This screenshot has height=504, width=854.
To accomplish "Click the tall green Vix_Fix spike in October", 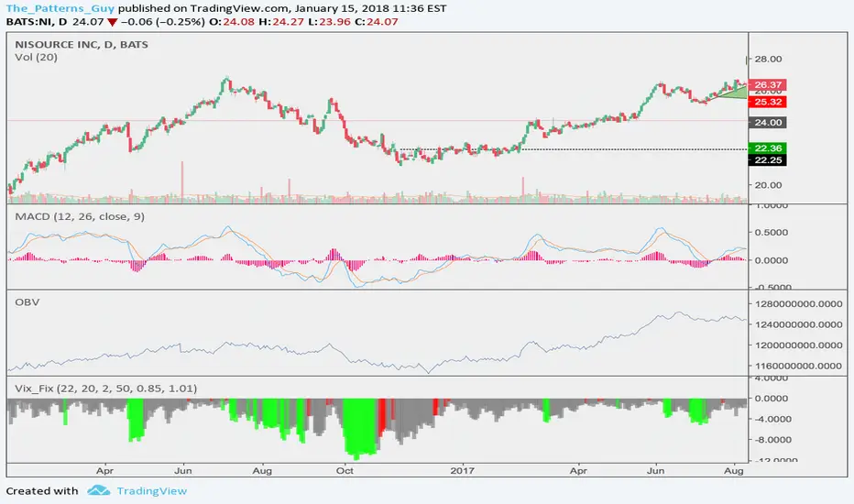I will (360, 428).
